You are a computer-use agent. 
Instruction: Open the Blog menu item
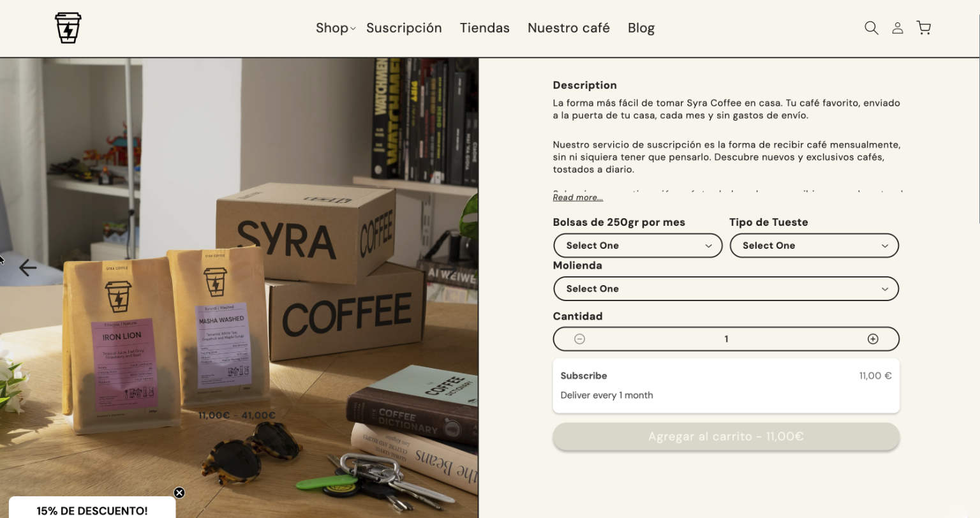(x=641, y=28)
